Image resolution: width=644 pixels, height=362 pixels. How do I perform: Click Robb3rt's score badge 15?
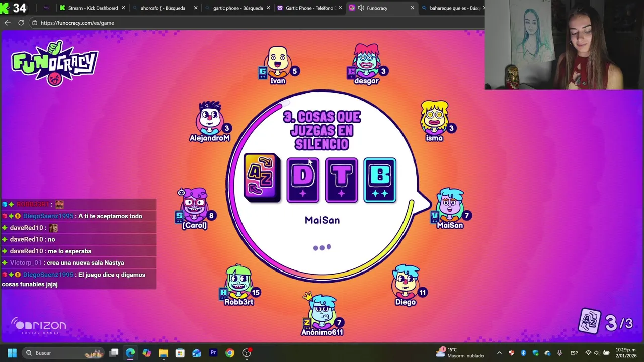pos(256,292)
